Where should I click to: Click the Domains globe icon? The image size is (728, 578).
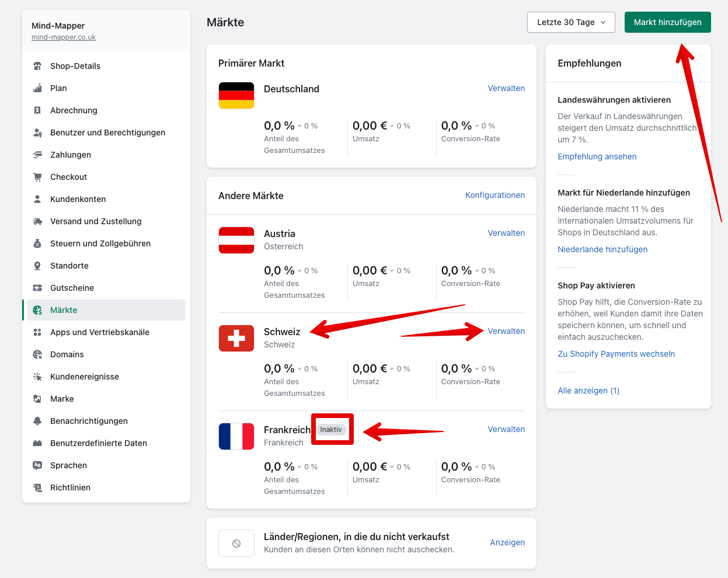[x=37, y=354]
